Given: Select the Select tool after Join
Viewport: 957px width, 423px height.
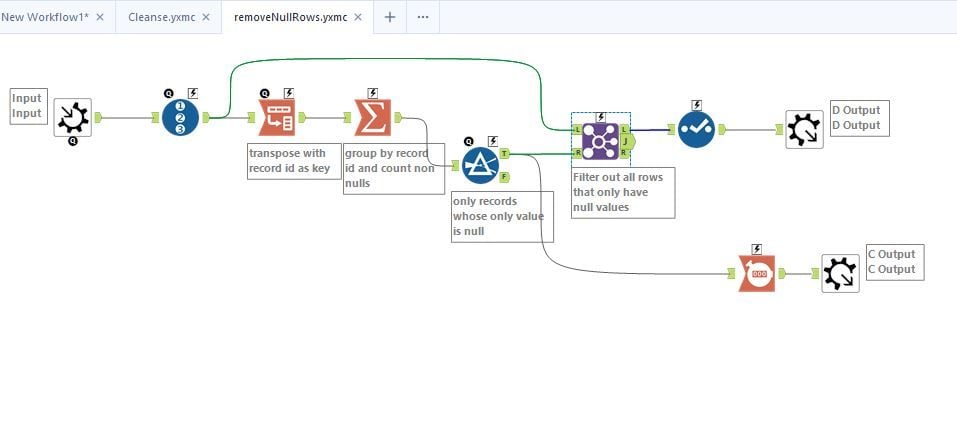Looking at the screenshot, I should pyautogui.click(x=696, y=129).
